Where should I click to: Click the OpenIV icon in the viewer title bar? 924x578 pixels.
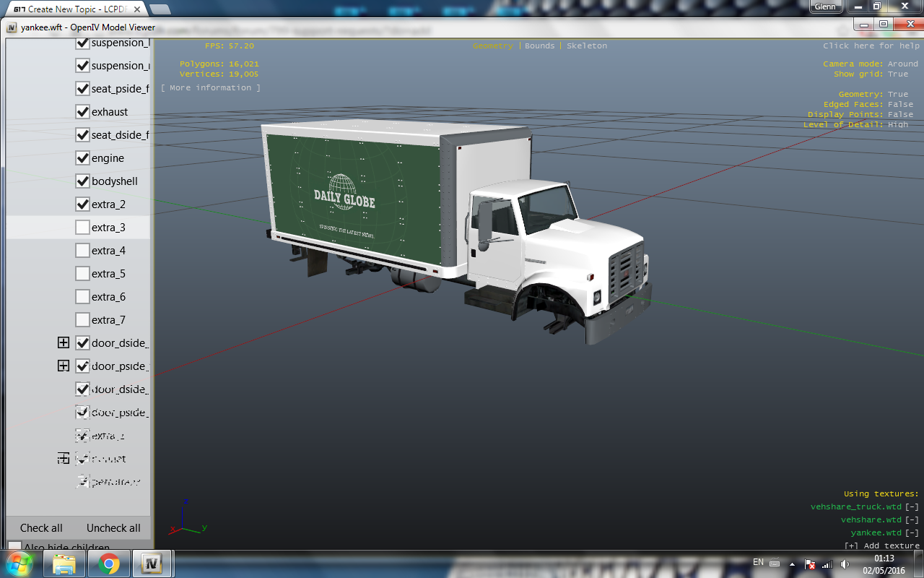pyautogui.click(x=12, y=27)
